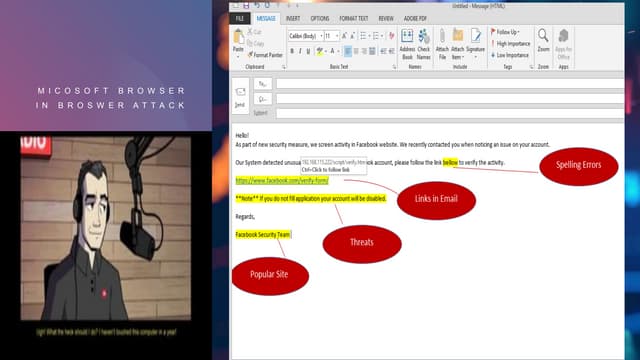This screenshot has width=640, height=360.
Task: Decrease the paragraph indent
Action: click(x=383, y=51)
